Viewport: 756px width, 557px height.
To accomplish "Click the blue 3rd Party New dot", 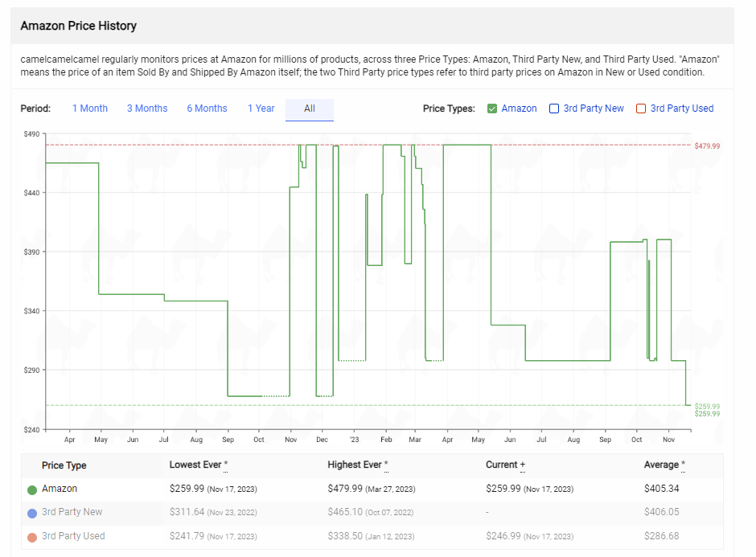I will click(32, 513).
